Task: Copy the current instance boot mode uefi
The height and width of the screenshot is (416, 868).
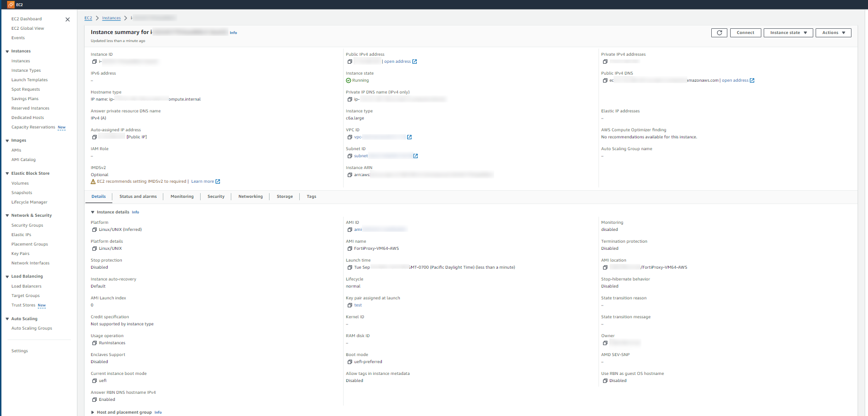Action: (x=94, y=381)
